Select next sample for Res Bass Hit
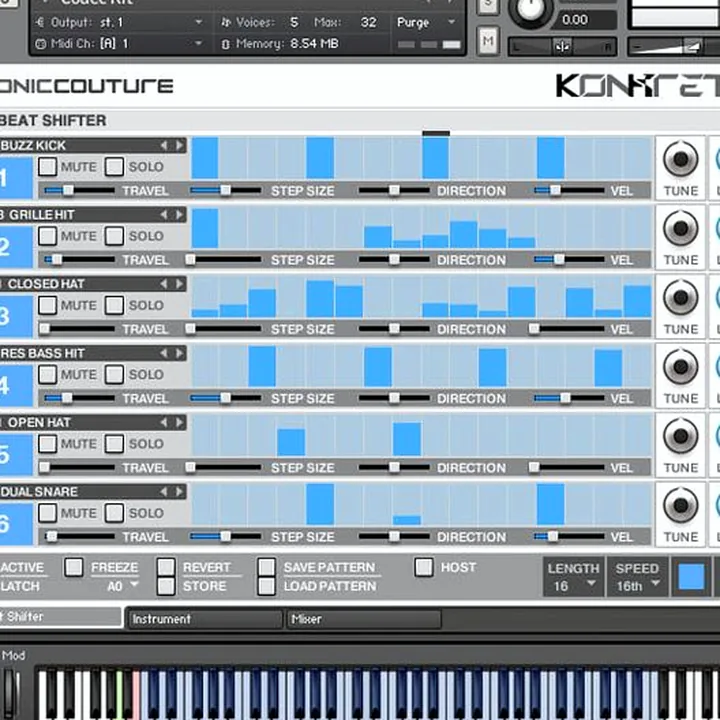The width and height of the screenshot is (720, 720). [179, 354]
